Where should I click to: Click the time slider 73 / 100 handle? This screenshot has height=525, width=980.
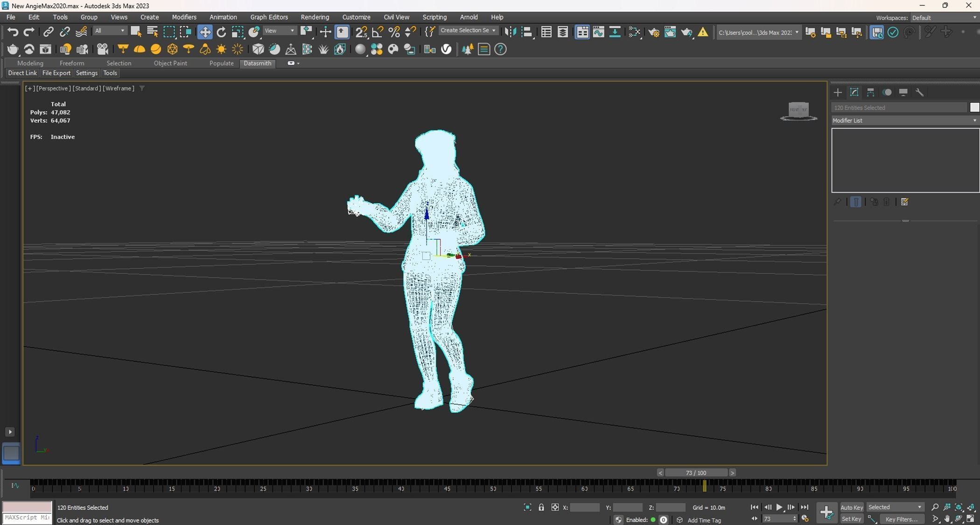696,473
